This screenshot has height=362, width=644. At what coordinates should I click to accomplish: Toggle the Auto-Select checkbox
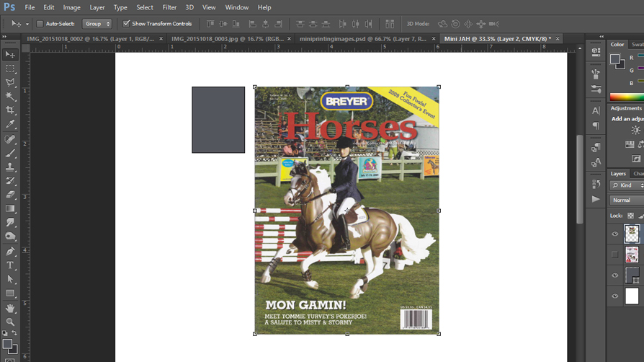pyautogui.click(x=40, y=24)
